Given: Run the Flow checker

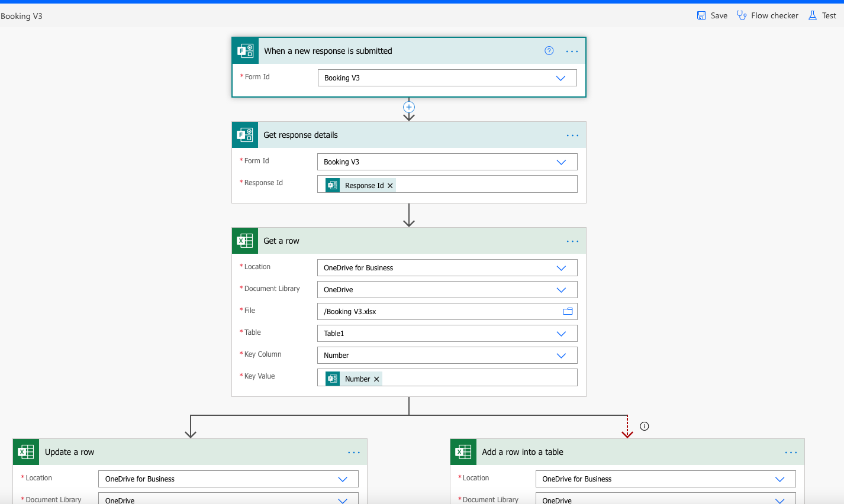Looking at the screenshot, I should [768, 15].
